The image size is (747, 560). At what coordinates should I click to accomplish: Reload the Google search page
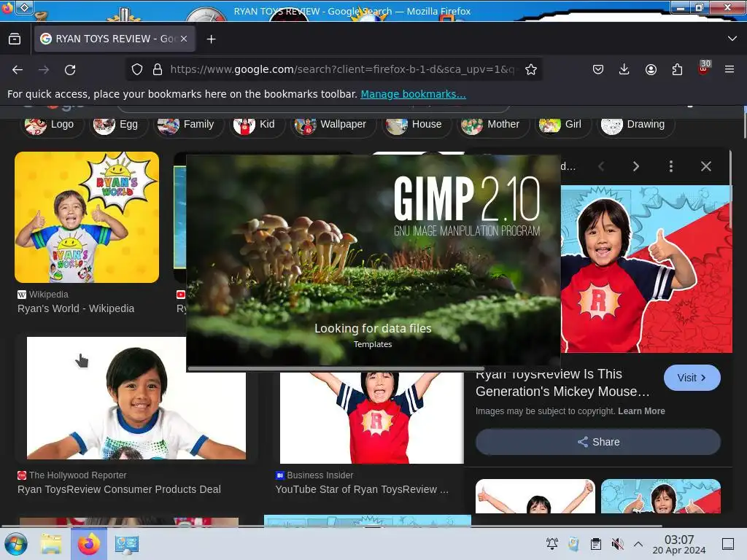click(x=70, y=69)
